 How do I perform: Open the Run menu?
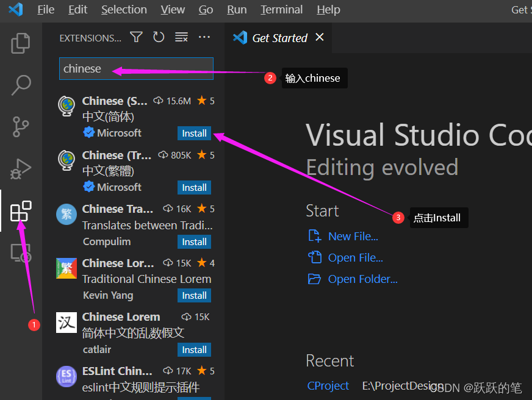(237, 10)
